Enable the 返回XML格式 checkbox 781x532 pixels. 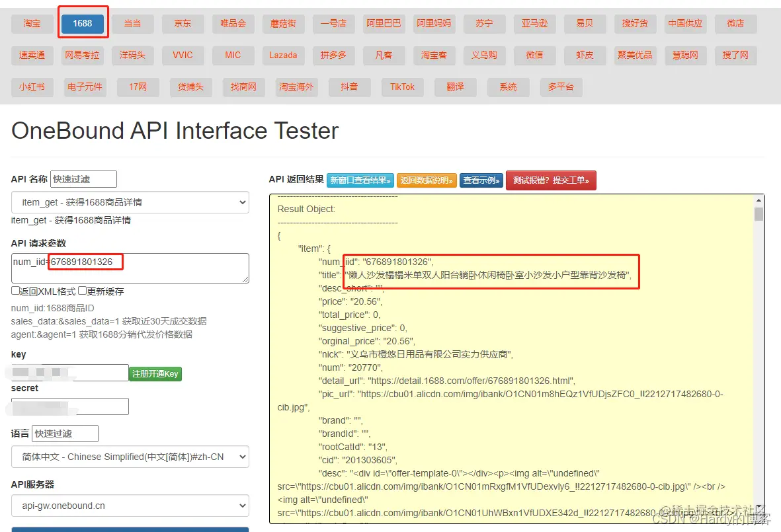(15, 291)
